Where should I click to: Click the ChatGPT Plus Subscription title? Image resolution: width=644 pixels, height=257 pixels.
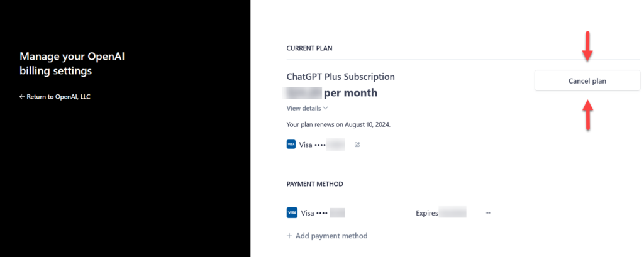[x=340, y=77]
